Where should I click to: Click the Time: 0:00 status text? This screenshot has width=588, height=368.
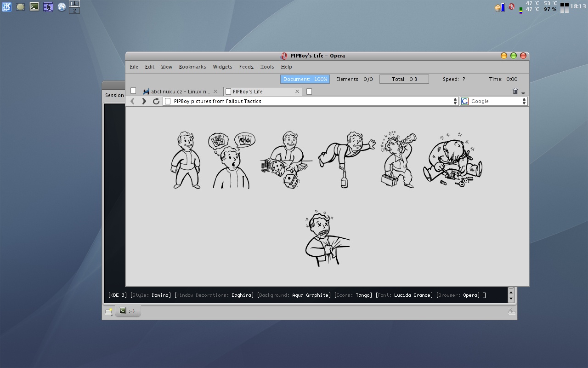[x=503, y=79]
